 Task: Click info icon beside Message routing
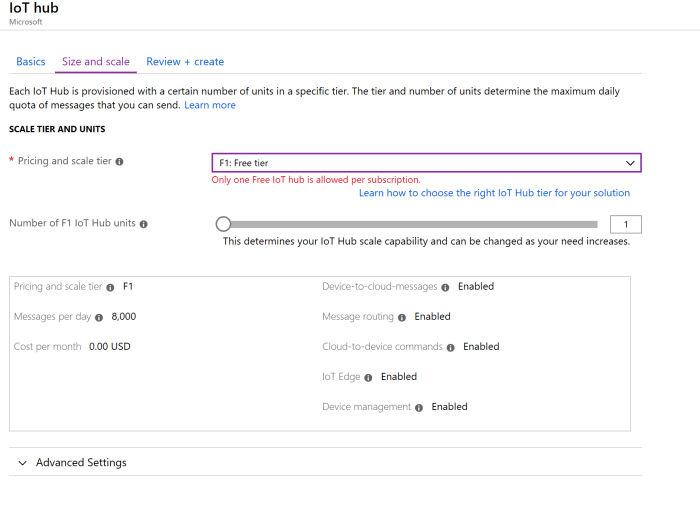click(x=402, y=317)
